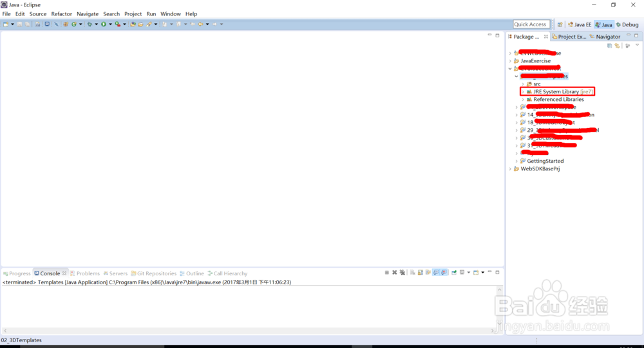Click Collapse All in Package Explorer

[609, 46]
